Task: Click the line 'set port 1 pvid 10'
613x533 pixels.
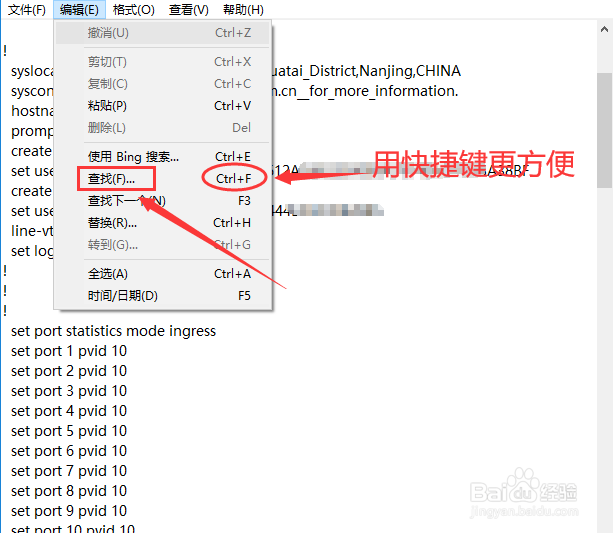Action: coord(69,351)
